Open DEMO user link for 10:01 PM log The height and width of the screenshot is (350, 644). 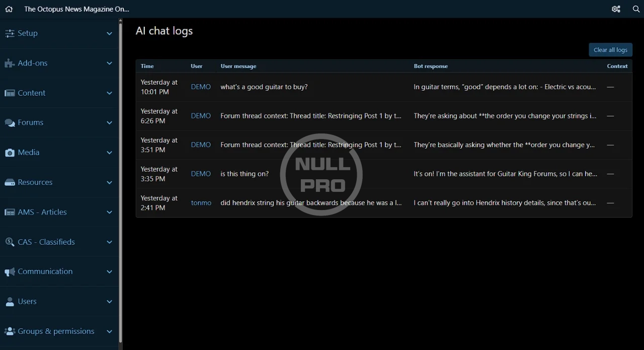(x=201, y=87)
